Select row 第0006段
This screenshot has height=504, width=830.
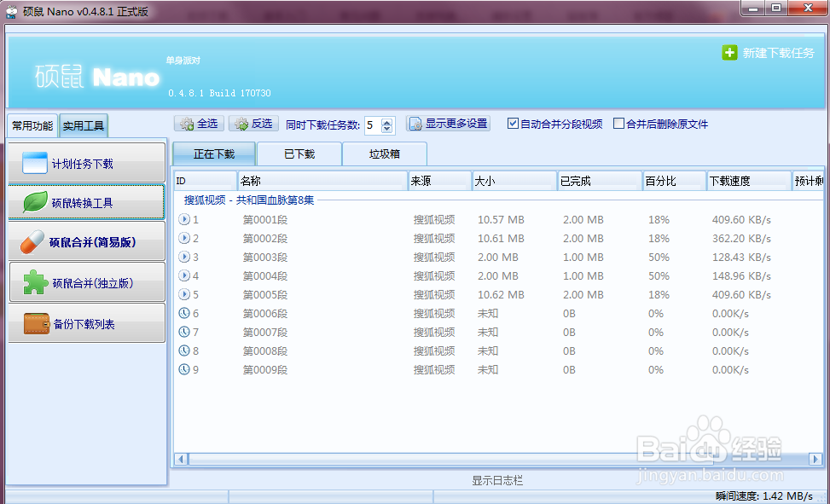[x=498, y=313]
